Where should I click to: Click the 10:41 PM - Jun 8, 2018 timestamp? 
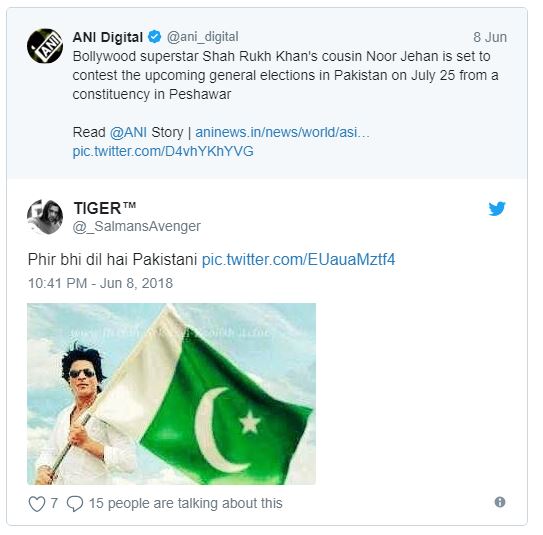[x=100, y=283]
